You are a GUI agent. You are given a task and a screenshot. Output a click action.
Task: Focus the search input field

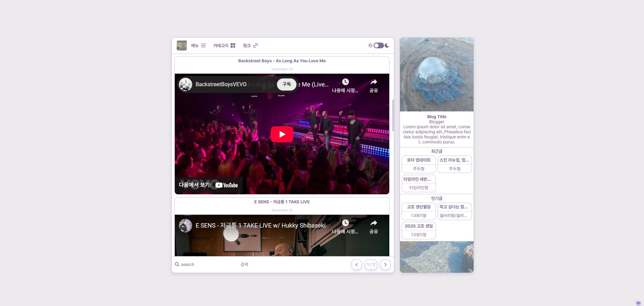208,265
